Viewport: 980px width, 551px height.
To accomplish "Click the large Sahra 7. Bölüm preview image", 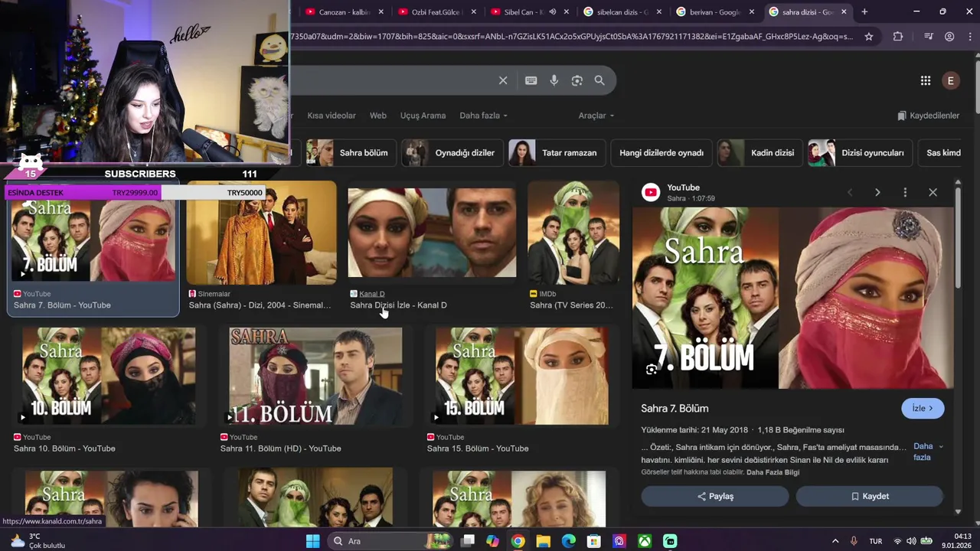I will click(792, 298).
